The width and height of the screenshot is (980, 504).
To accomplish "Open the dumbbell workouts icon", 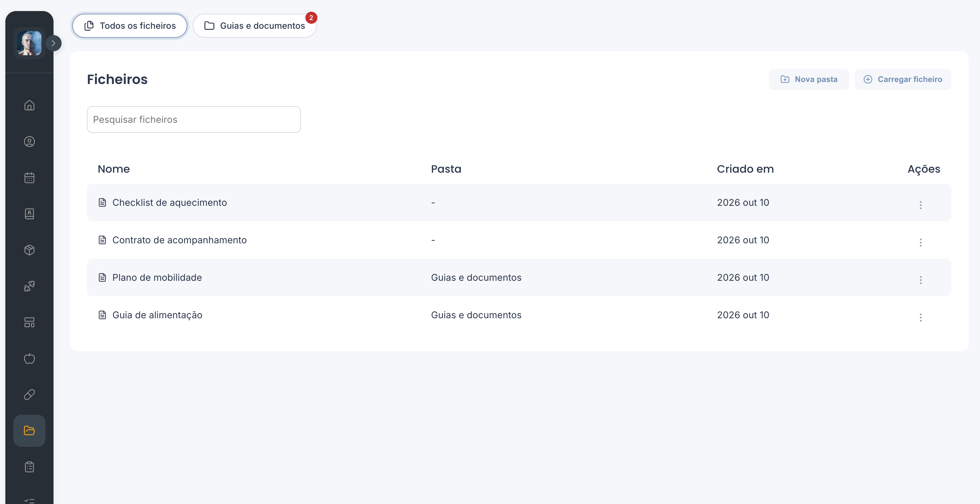I will click(29, 286).
